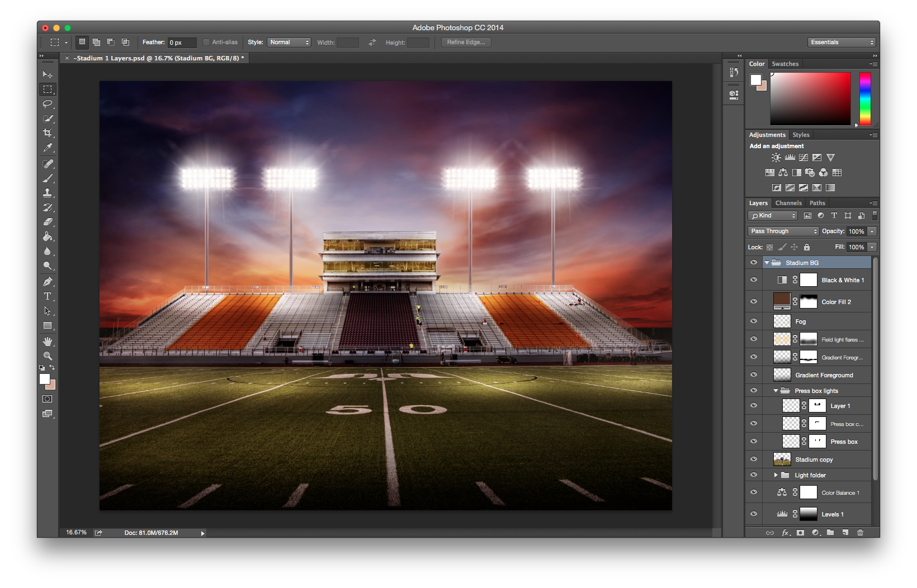Collapse the Stadium BG group
This screenshot has height=588, width=917.
click(767, 263)
